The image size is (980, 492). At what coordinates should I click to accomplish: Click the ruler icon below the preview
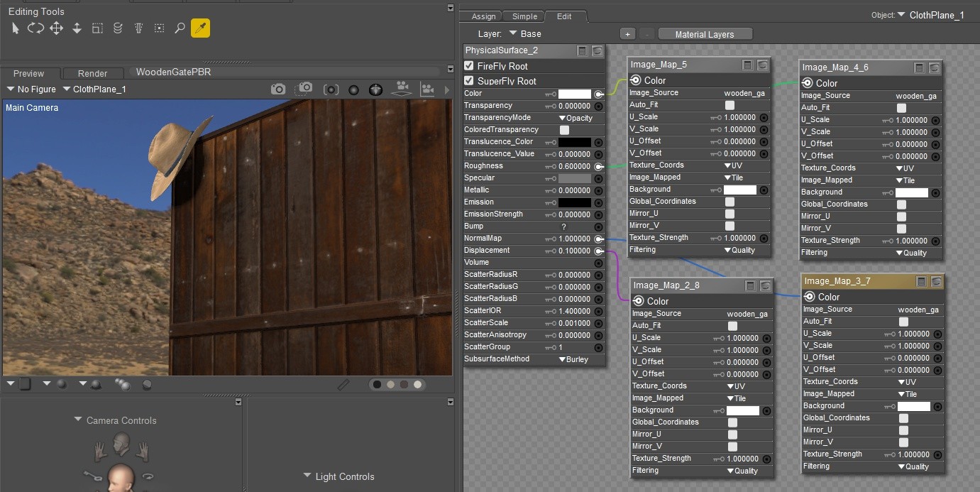pos(343,384)
